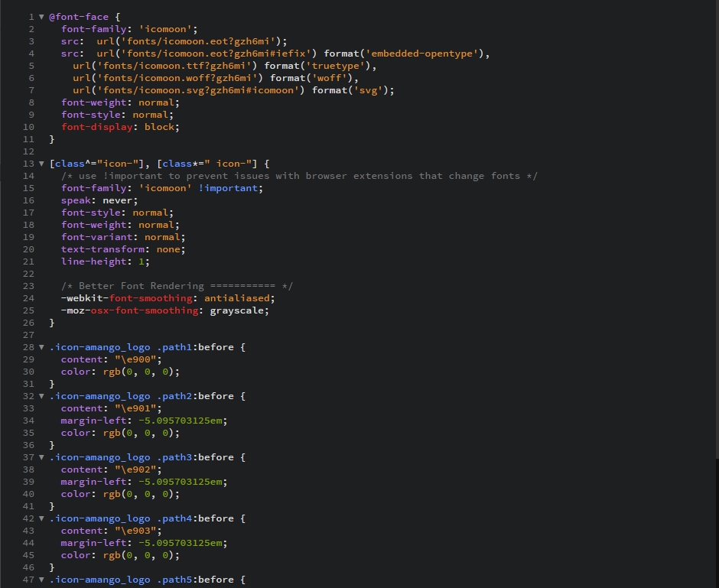Click 'font-variant' property on line 19
This screenshot has width=719, height=588.
click(96, 237)
